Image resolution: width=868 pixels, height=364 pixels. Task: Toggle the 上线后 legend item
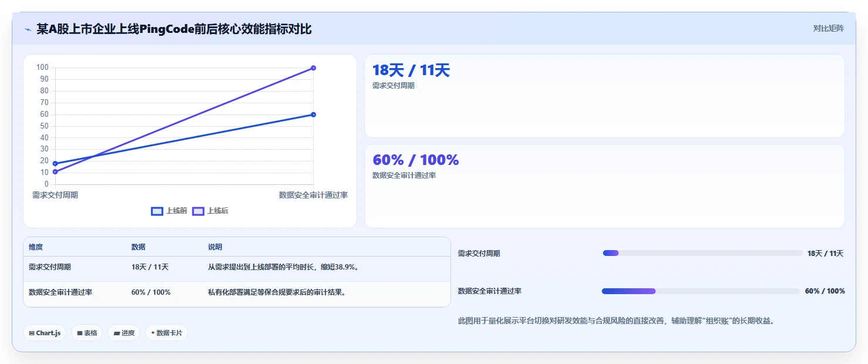tap(210, 211)
